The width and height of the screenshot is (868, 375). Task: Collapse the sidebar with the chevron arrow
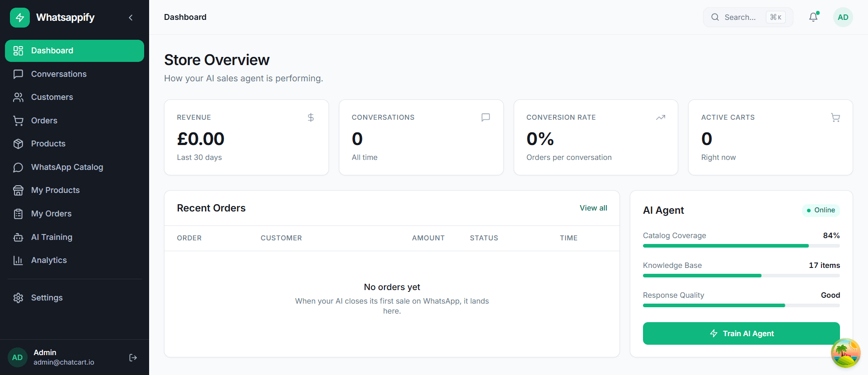[131, 18]
